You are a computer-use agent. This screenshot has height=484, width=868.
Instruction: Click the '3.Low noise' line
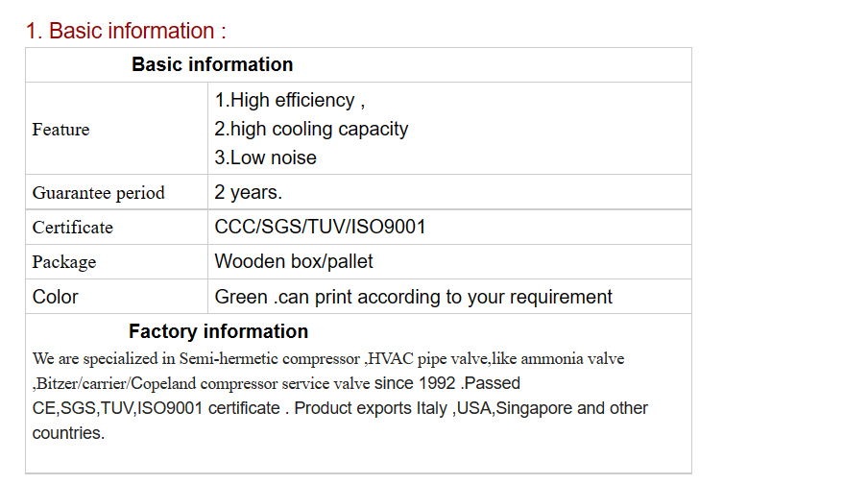click(x=265, y=157)
